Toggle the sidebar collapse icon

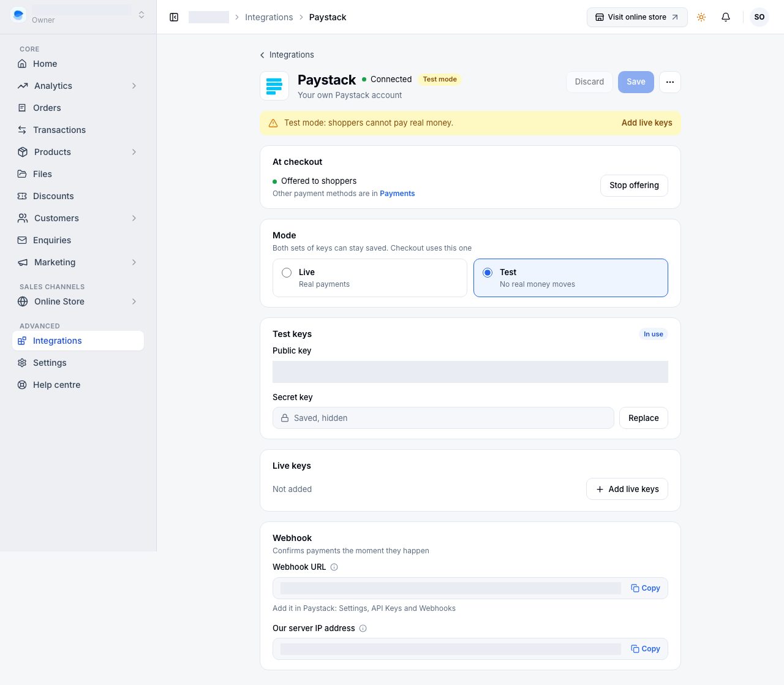[x=174, y=17]
